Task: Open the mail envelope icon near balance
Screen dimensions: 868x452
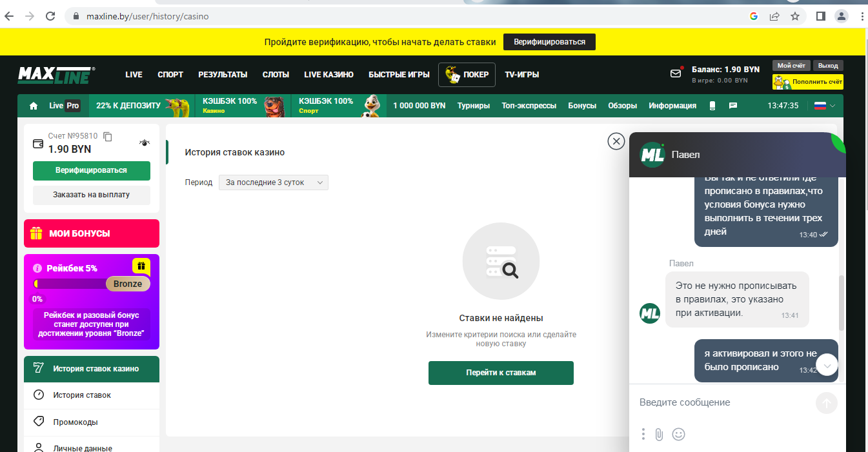Action: click(676, 74)
